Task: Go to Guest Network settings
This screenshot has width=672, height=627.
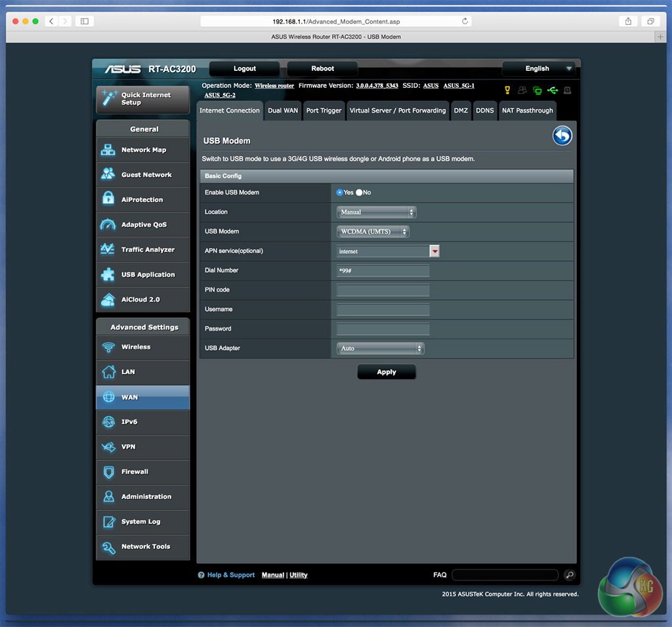Action: [142, 174]
